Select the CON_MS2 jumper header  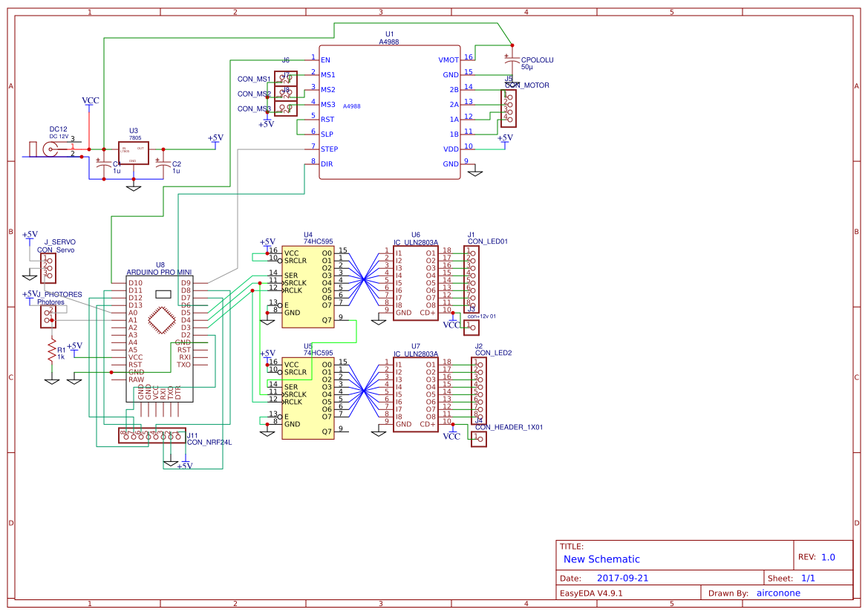(x=285, y=94)
